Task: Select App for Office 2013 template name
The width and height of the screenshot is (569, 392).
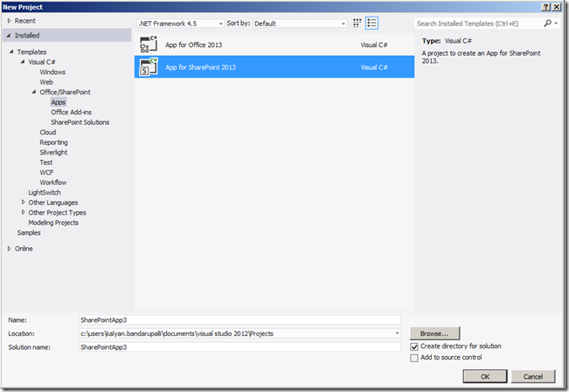Action: (193, 45)
